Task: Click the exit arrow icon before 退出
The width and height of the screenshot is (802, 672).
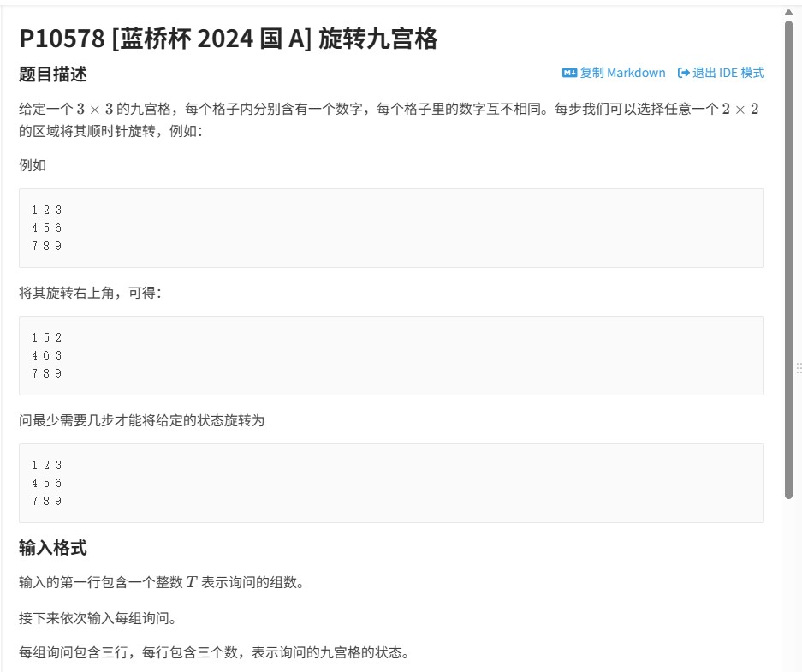Action: 683,73
